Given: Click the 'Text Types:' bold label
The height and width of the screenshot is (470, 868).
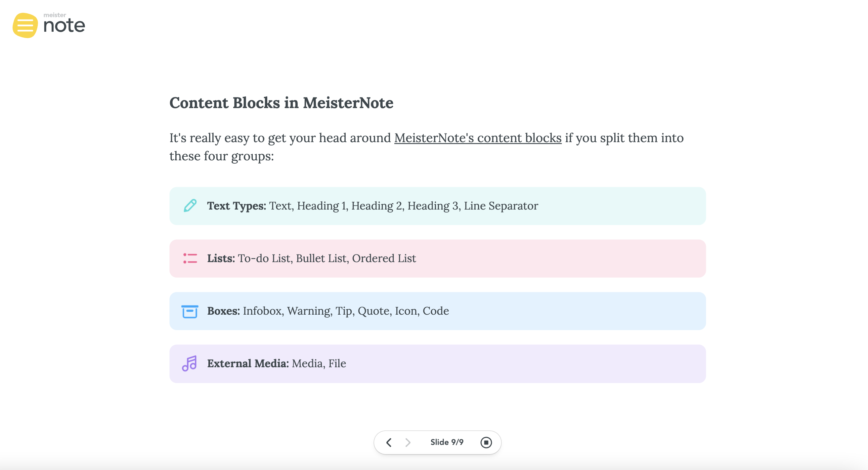Looking at the screenshot, I should click(237, 206).
